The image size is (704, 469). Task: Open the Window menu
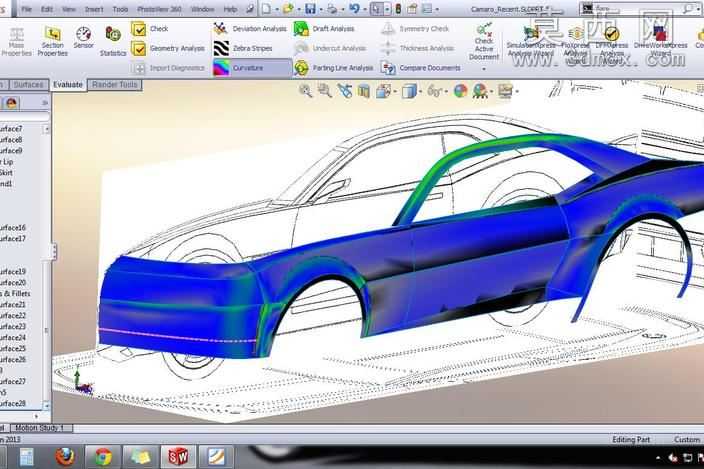point(202,9)
